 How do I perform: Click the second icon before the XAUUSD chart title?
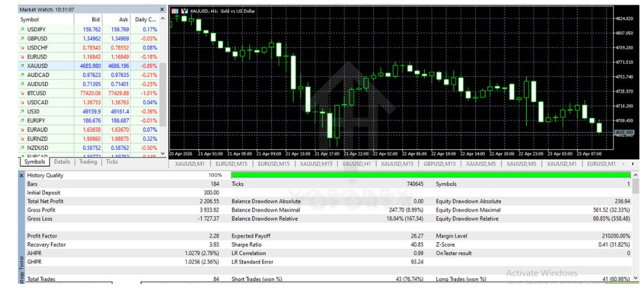click(x=185, y=11)
